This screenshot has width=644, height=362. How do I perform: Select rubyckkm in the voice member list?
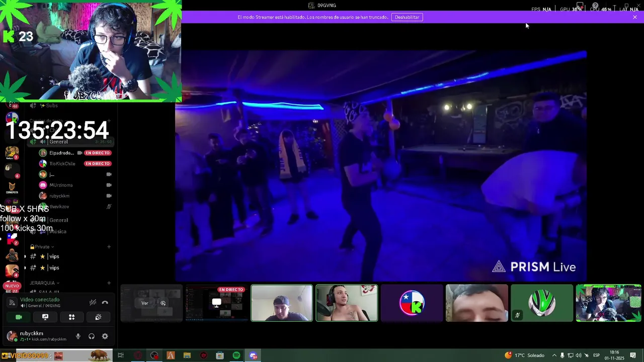[x=59, y=196]
